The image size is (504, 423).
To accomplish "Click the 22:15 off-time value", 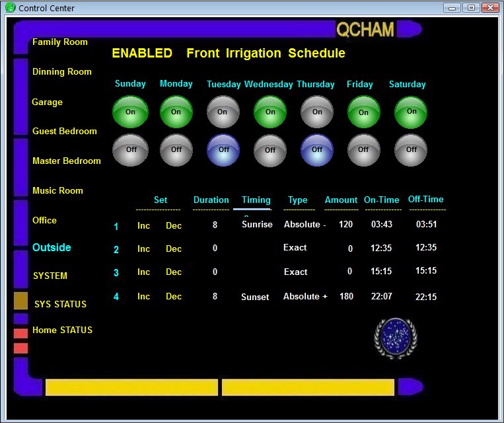I will 426,297.
